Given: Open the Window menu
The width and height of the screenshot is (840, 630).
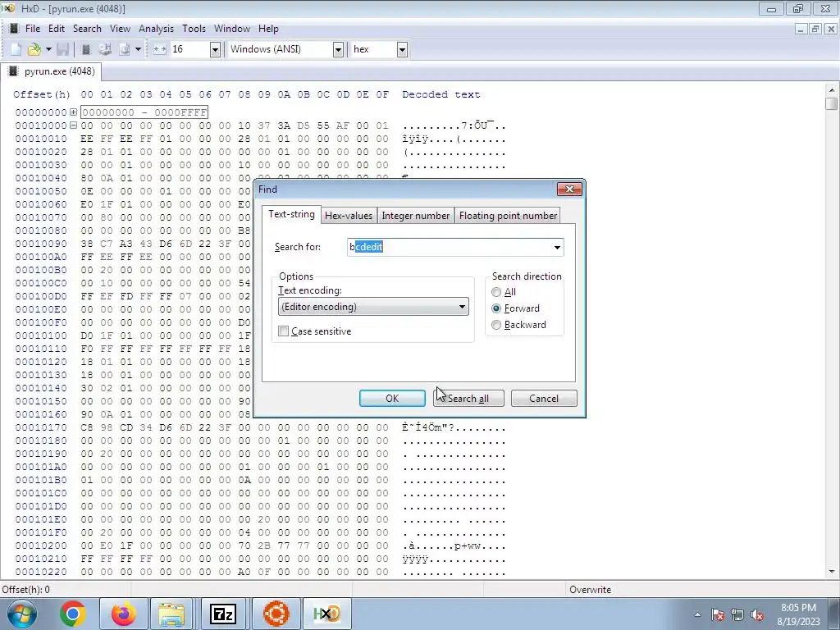Looking at the screenshot, I should coord(232,29).
